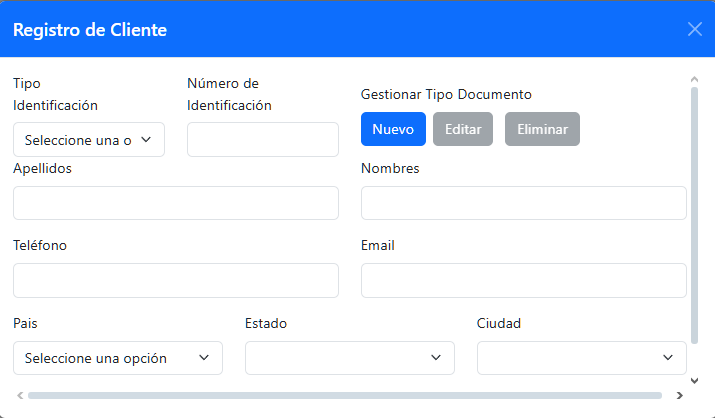This screenshot has height=418, width=715.
Task: Click the Nombres label
Action: point(390,168)
